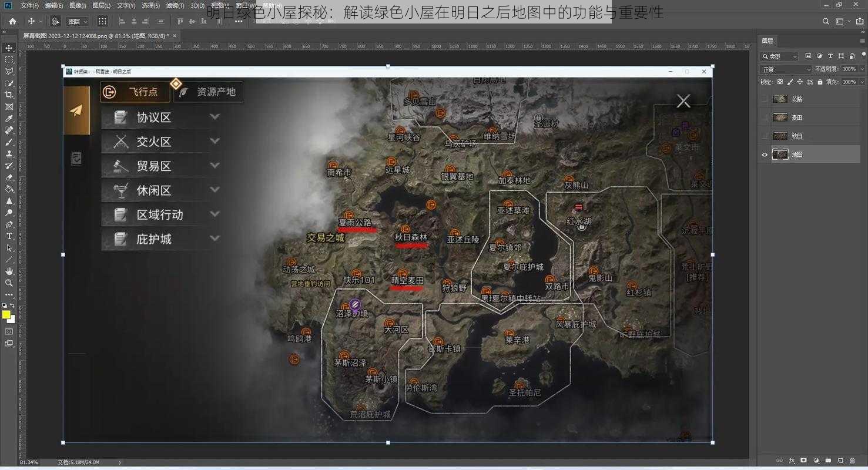Click the 飞行点 button
Viewport: 868px width, 470px height.
(135, 92)
